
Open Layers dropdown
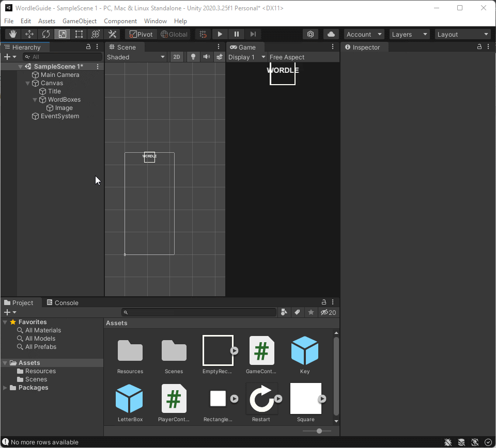409,34
